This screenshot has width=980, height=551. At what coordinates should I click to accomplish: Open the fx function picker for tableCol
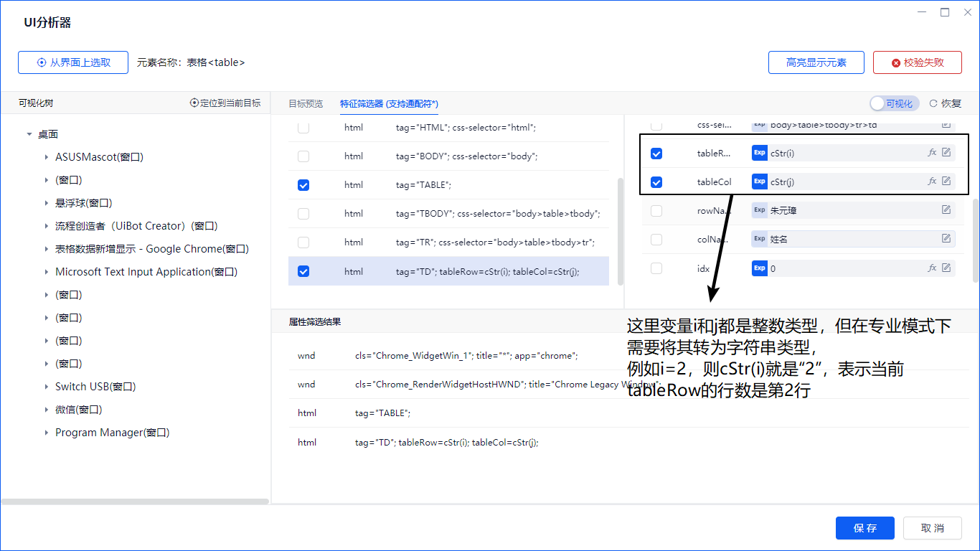(932, 181)
